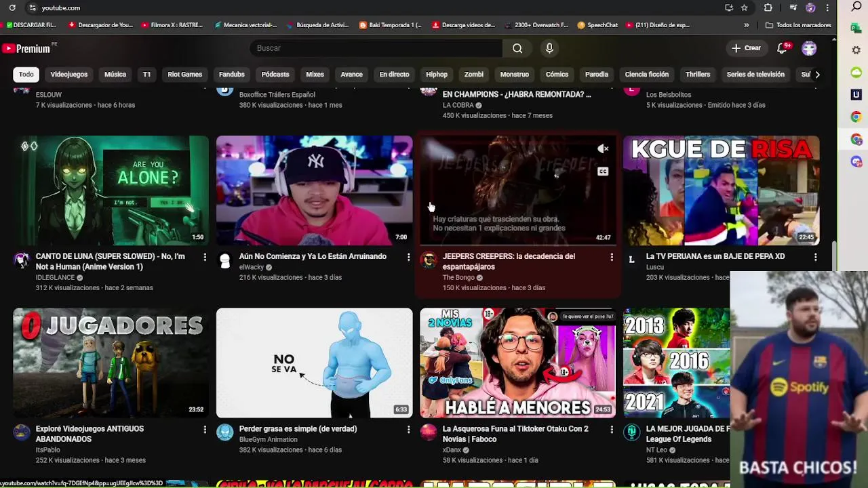Open options for La TV PERUANA video
Image resolution: width=868 pixels, height=488 pixels.
pyautogui.click(x=815, y=257)
